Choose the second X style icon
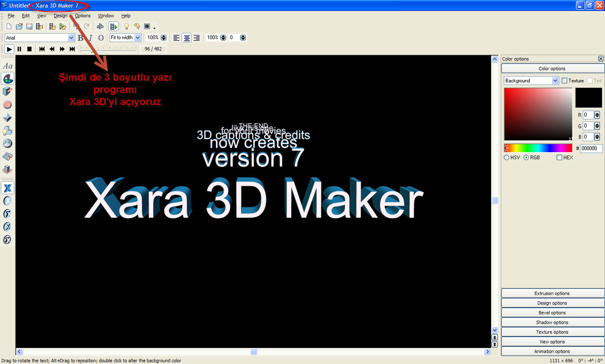Image resolution: width=605 pixels, height=364 pixels. 8,201
